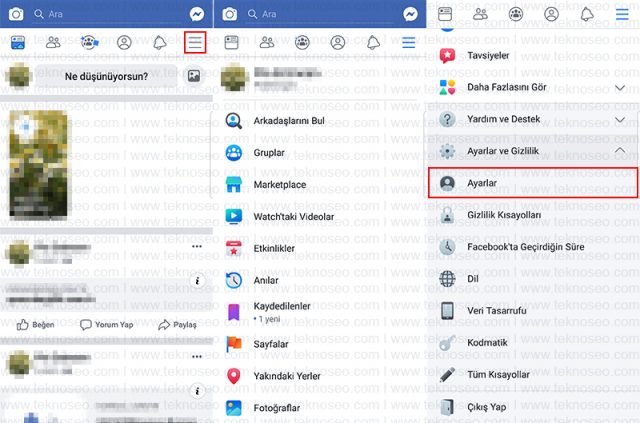Open options dots on the second post
This screenshot has width=640, height=423.
tap(197, 357)
